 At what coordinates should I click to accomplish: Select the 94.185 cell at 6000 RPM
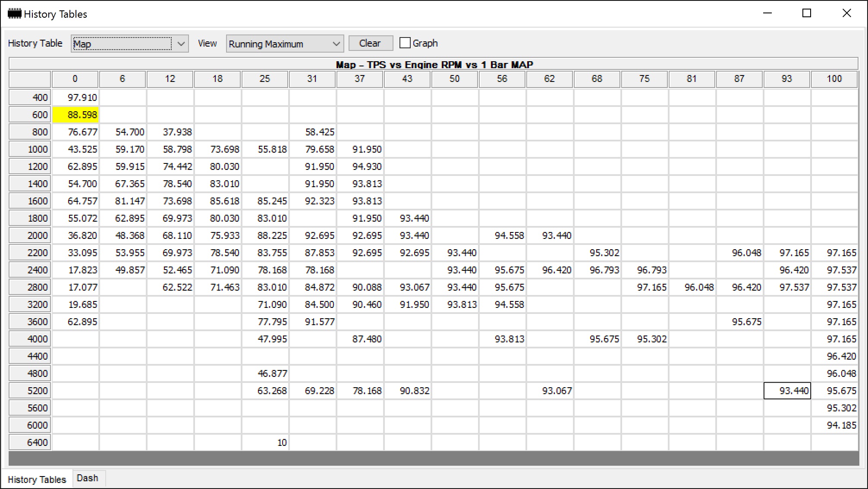[x=835, y=425]
